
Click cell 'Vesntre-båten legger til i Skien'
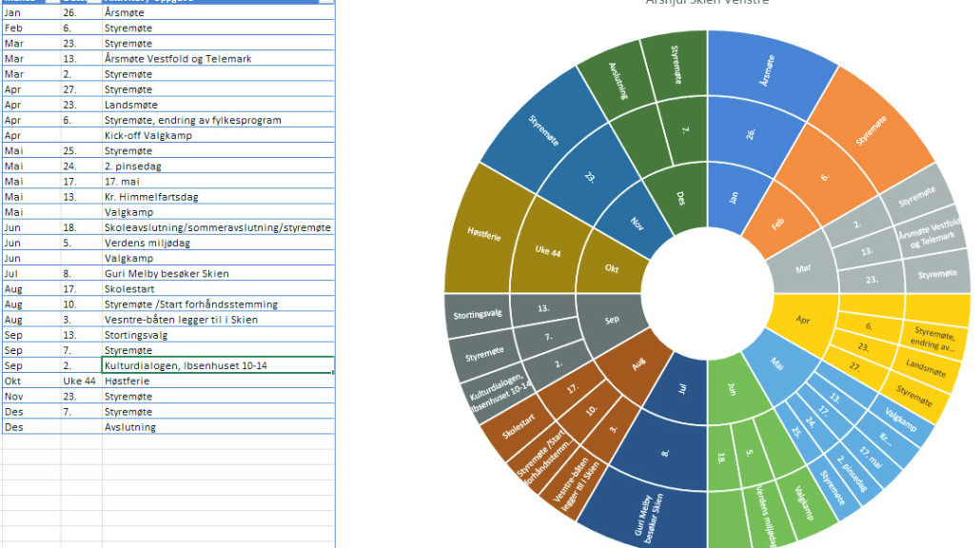pyautogui.click(x=218, y=320)
